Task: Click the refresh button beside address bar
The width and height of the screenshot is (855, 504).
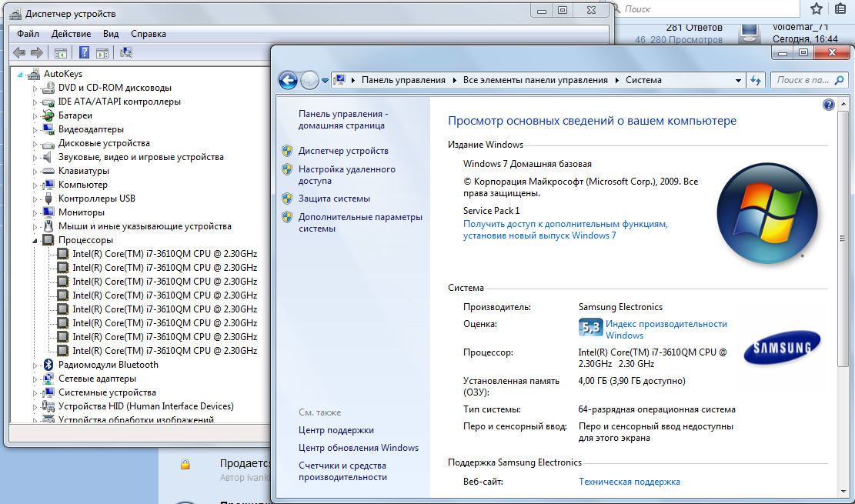Action: tap(756, 80)
